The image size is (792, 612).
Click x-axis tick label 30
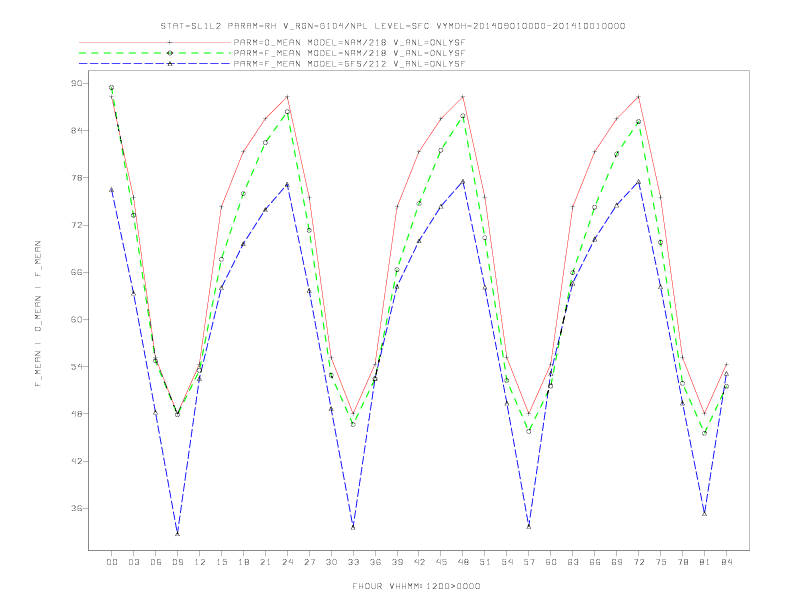(331, 562)
